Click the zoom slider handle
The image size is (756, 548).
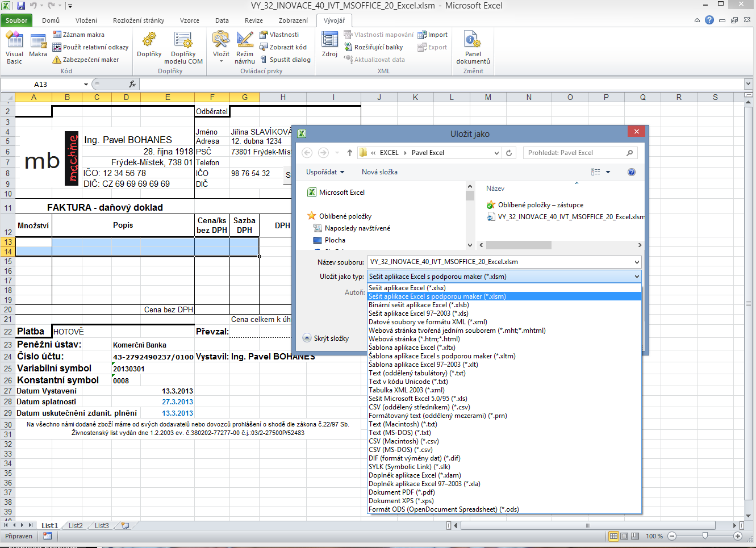[x=705, y=536]
